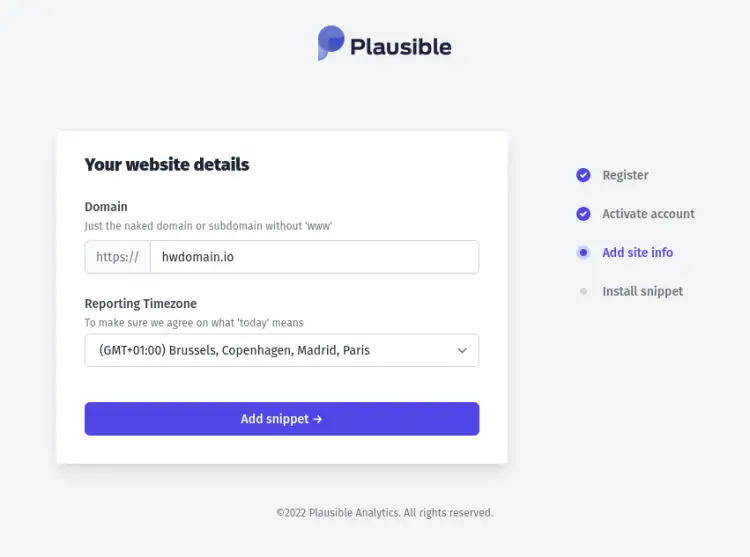The height and width of the screenshot is (557, 750).
Task: Click the naked domain hint text
Action: (x=207, y=226)
